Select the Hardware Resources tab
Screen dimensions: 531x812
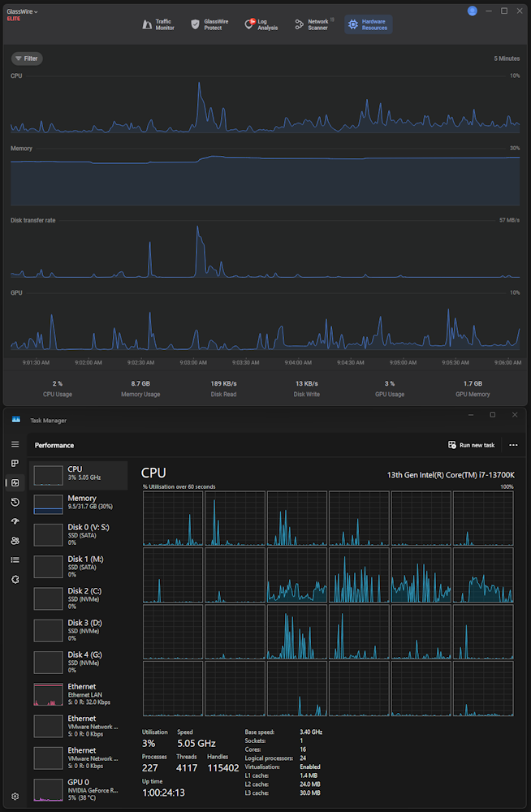(369, 24)
